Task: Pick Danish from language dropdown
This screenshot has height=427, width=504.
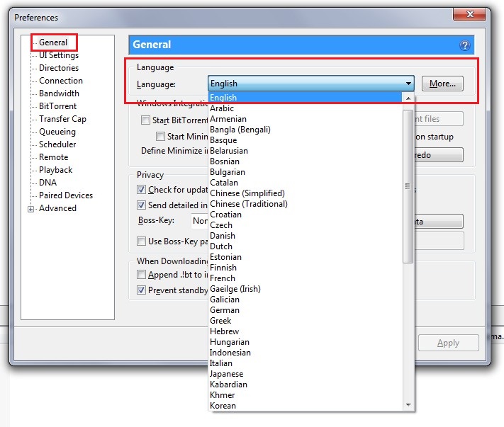Action: (x=306, y=235)
